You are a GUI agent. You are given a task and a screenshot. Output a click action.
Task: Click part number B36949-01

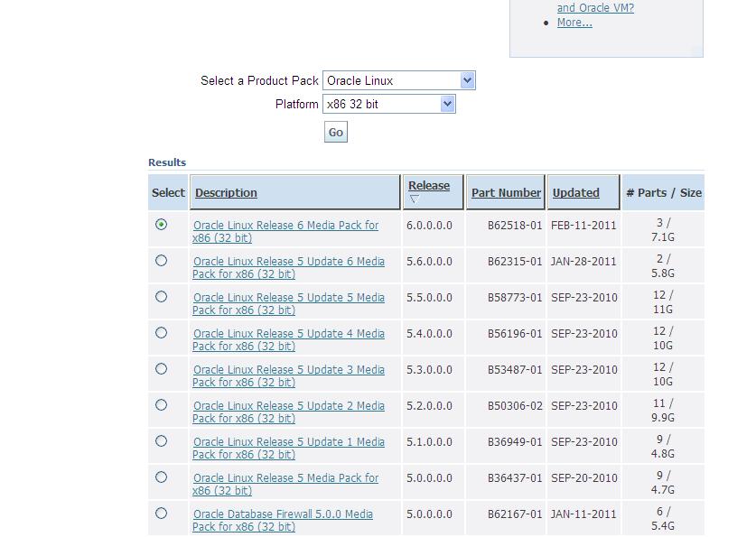click(x=515, y=442)
